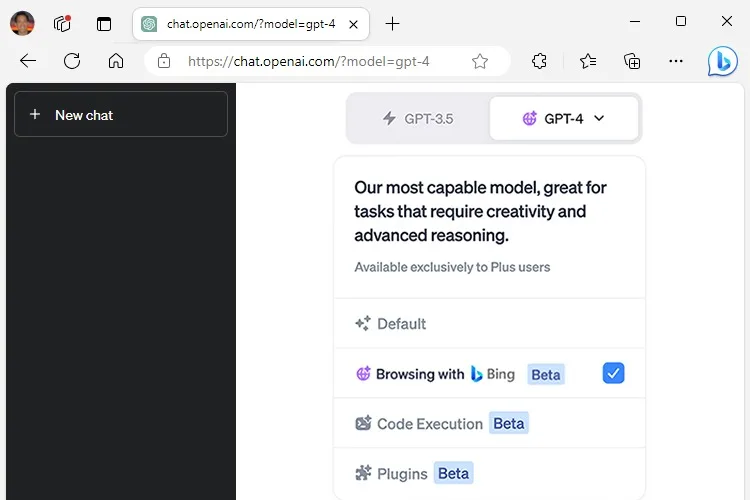Go to the Home page icon
This screenshot has width=750, height=500.
coord(116,61)
